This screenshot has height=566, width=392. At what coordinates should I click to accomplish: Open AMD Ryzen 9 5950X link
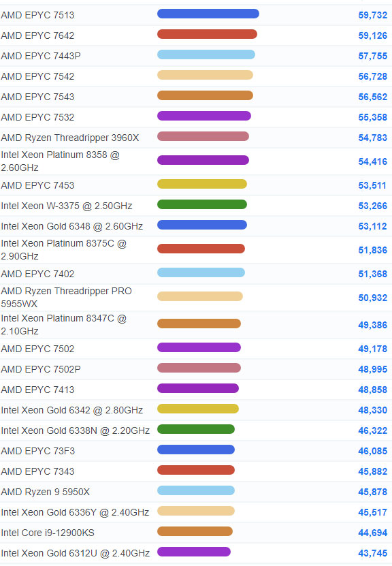46,492
